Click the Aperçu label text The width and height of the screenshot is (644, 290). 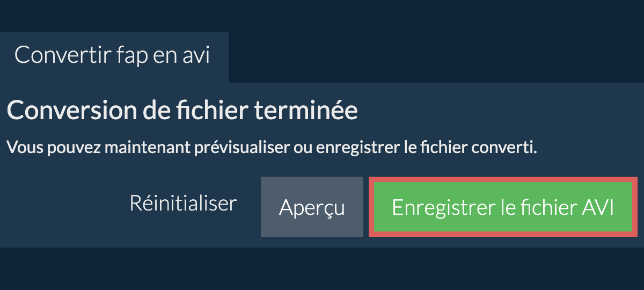point(312,208)
